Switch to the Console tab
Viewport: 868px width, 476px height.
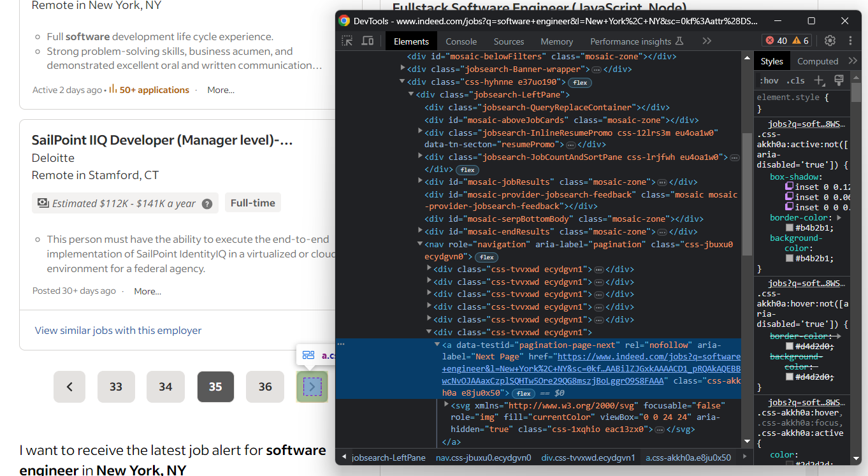tap(461, 41)
